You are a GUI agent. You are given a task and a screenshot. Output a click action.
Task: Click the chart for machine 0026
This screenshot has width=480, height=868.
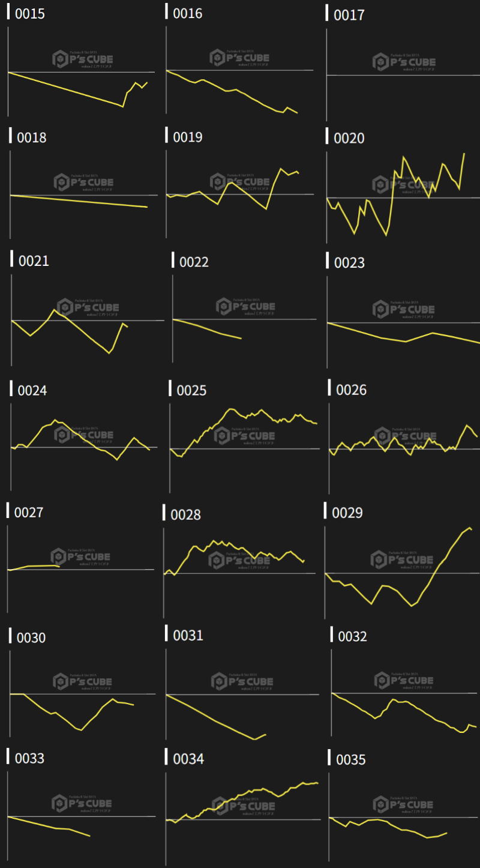(403, 445)
